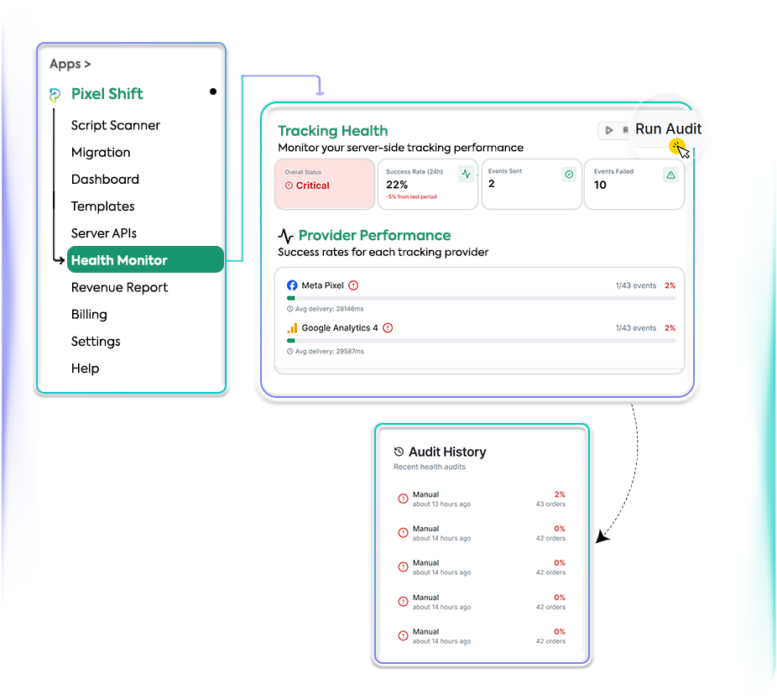Click the '22%' success rate value
The width and height of the screenshot is (777, 700).
coord(397,185)
